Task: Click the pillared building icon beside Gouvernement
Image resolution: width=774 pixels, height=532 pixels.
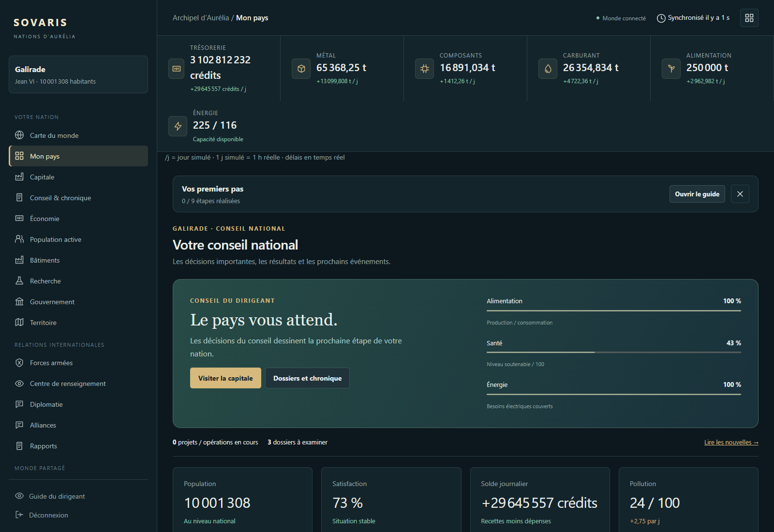Action: click(19, 301)
